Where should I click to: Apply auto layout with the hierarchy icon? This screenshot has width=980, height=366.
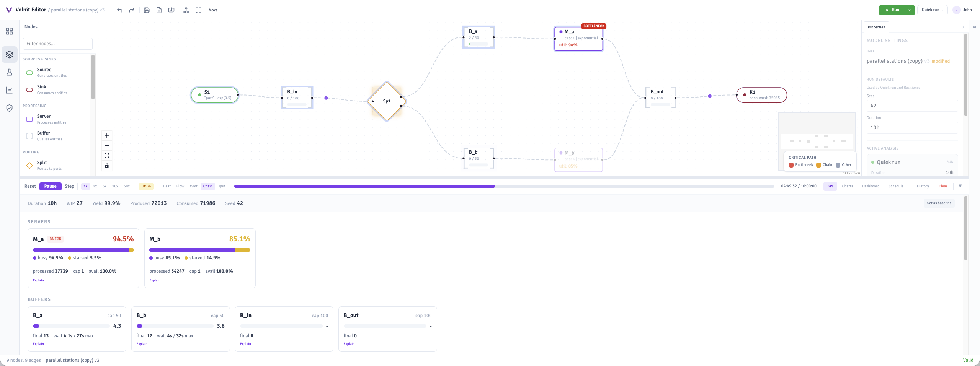186,10
